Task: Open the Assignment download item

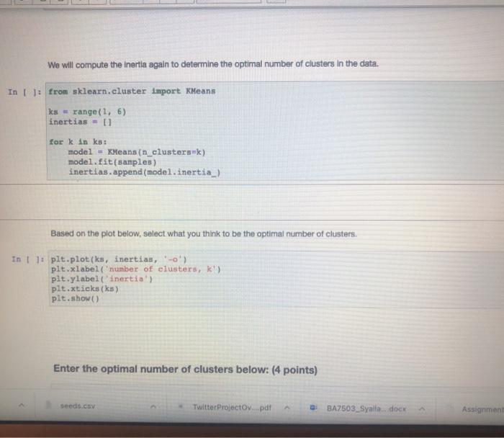Action: (482, 409)
